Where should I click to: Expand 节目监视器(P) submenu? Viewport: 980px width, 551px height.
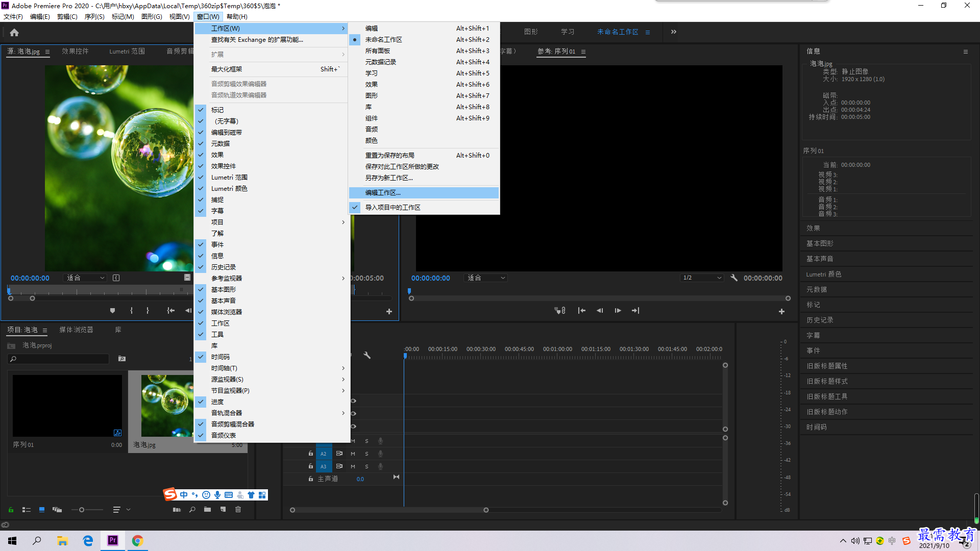272,390
